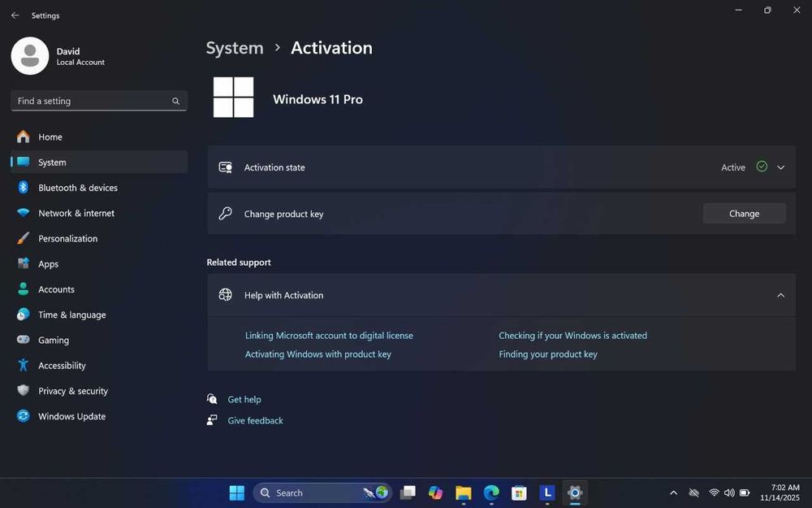Viewport: 812px width, 508px height.
Task: Open Finding your product key link
Action: pyautogui.click(x=548, y=354)
